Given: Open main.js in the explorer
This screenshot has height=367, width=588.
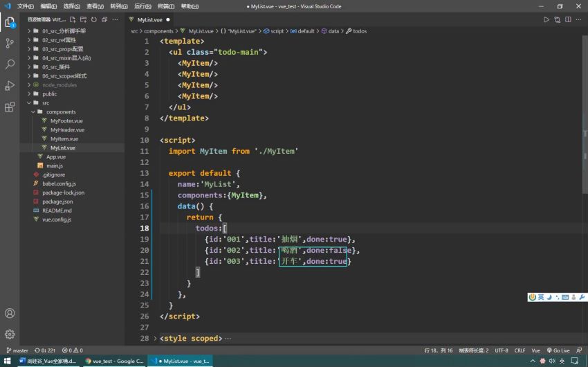Looking at the screenshot, I should [x=55, y=166].
